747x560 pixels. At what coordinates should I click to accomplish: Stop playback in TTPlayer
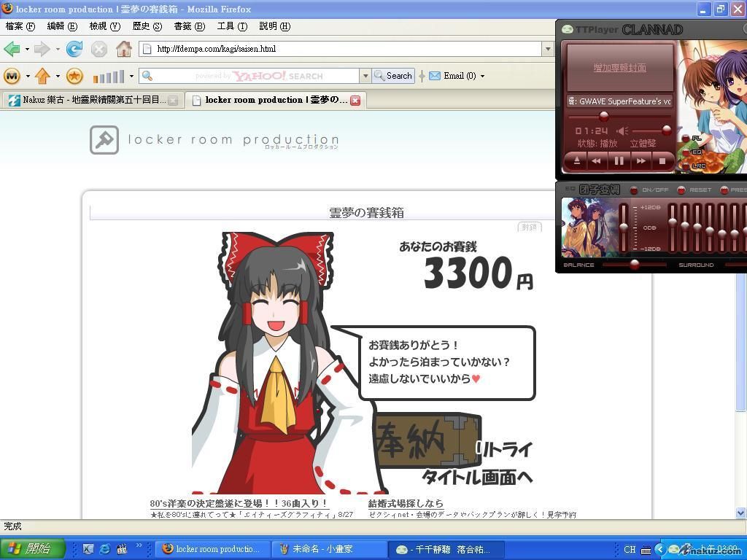[x=662, y=161]
